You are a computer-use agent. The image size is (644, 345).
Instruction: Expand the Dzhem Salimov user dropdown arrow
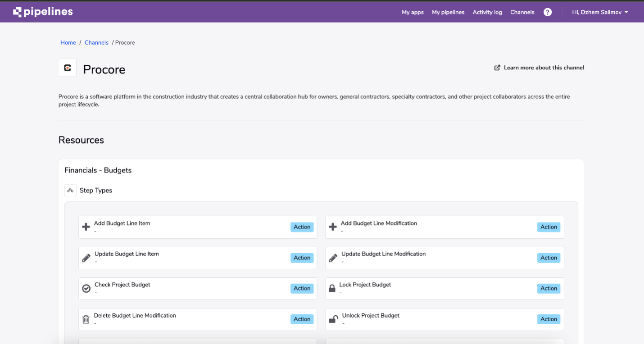pyautogui.click(x=626, y=12)
